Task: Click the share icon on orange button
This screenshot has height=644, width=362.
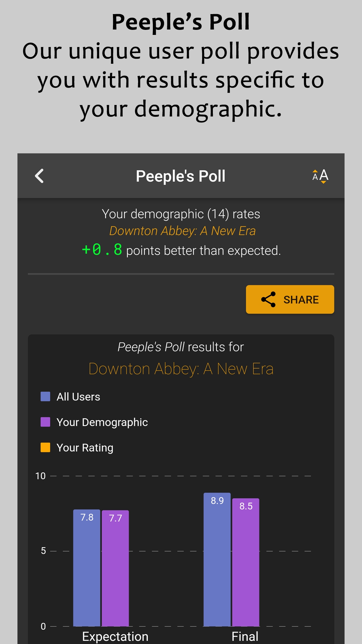Action: 268,300
